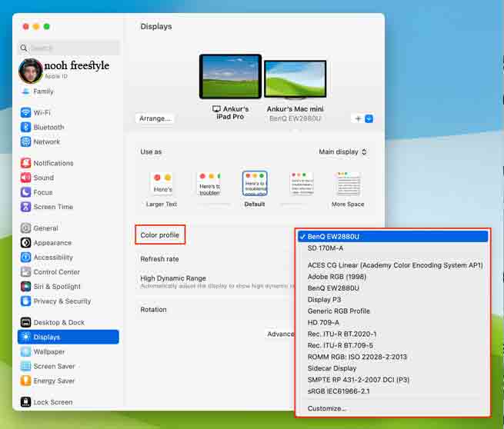The image size is (504, 429).
Task: Select the Privacy & Security hand icon
Action: (25, 301)
